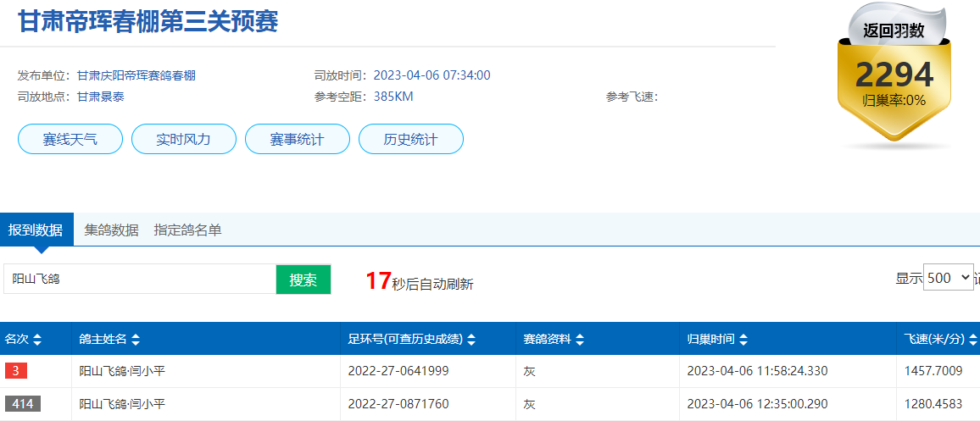The height and width of the screenshot is (421, 980).
Task: Click the gray rank 414 badge
Action: [22, 404]
